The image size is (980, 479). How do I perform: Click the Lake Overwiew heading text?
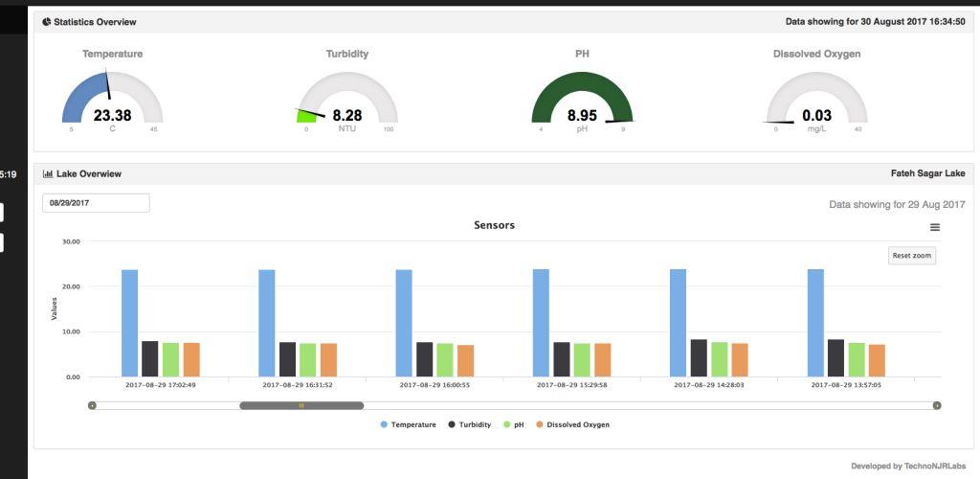89,173
